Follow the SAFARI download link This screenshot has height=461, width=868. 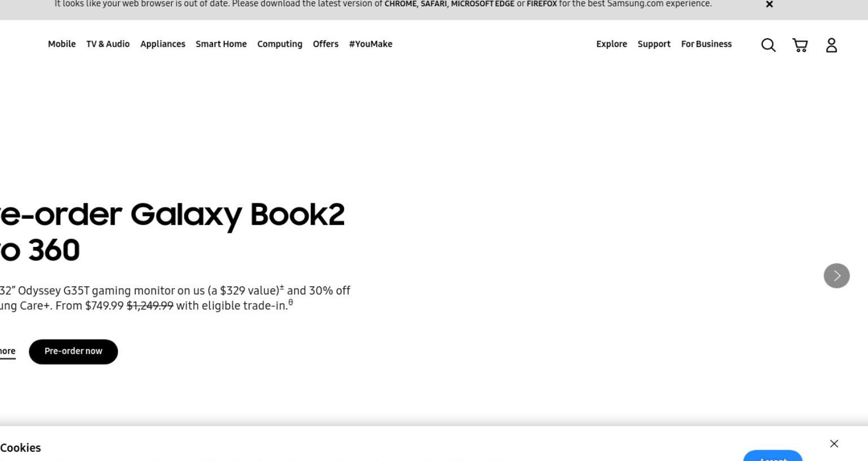point(433,4)
